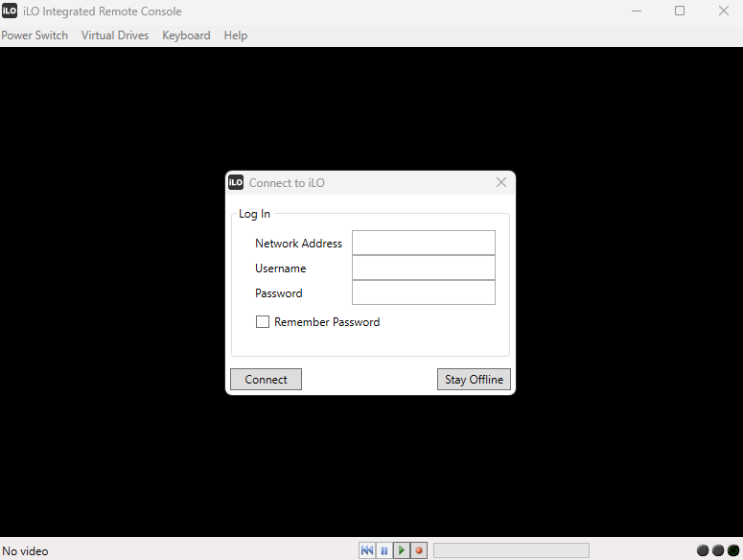Click the iLO icon in dialog title
Screen dimensions: 743x560
pos(236,182)
